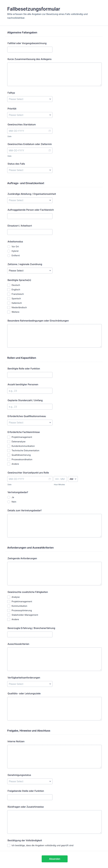Check the Stakeholder-Management checkbox
Screen dimensions: 108x868
(x=9, y=615)
